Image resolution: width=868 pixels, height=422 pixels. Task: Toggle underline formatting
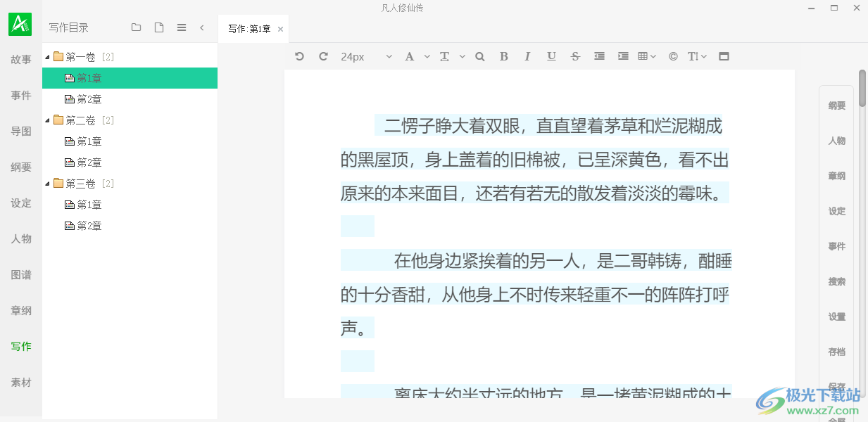click(x=551, y=56)
